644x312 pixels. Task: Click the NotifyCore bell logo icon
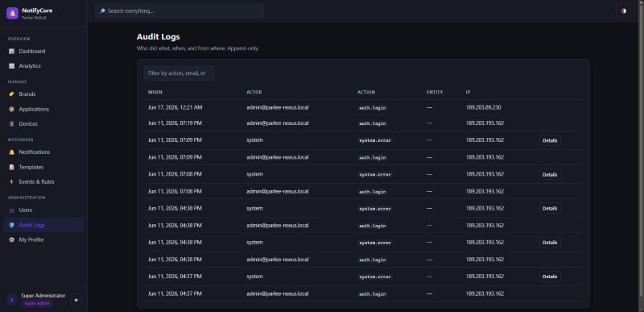(x=12, y=13)
